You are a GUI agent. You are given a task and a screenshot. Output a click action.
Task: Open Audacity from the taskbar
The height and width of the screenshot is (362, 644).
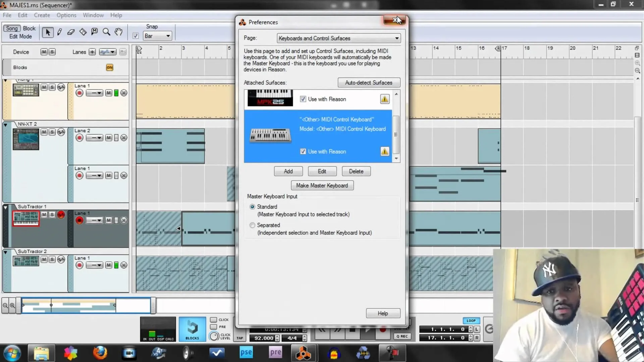[x=334, y=353]
